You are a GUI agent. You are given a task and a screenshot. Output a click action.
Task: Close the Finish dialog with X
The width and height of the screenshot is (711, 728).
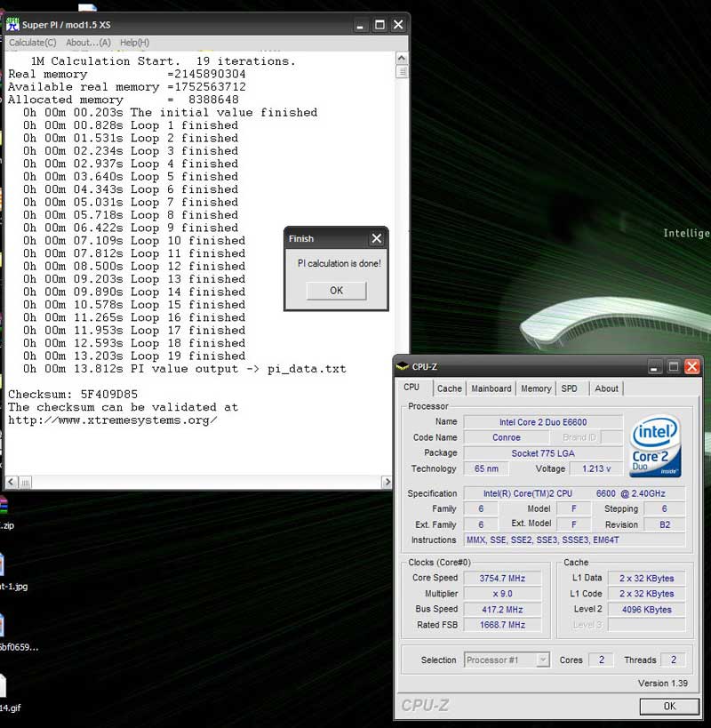click(376, 239)
